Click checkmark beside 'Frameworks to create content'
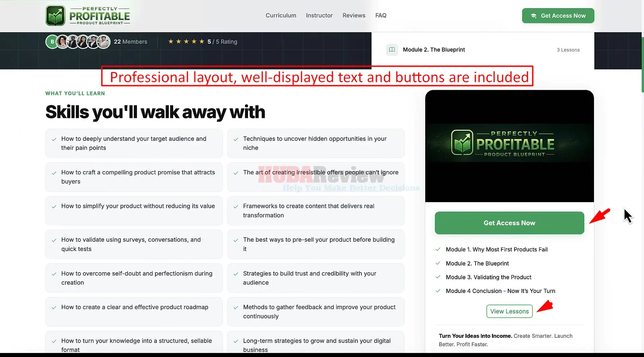 (236, 206)
